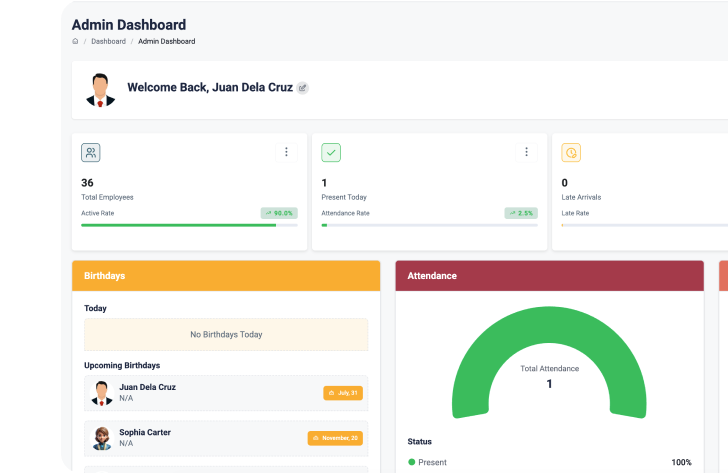This screenshot has width=728, height=473.
Task: Click the Attendance panel header
Action: tap(549, 275)
